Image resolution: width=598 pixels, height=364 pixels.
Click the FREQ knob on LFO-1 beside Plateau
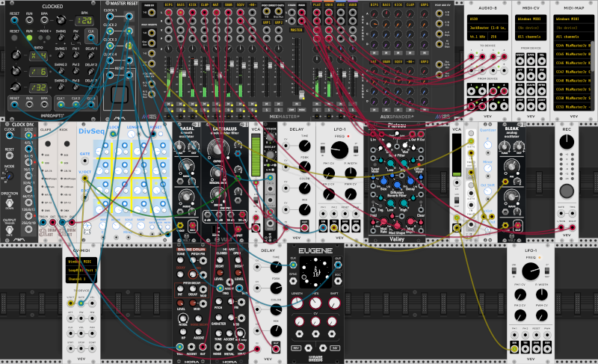pyautogui.click(x=339, y=149)
